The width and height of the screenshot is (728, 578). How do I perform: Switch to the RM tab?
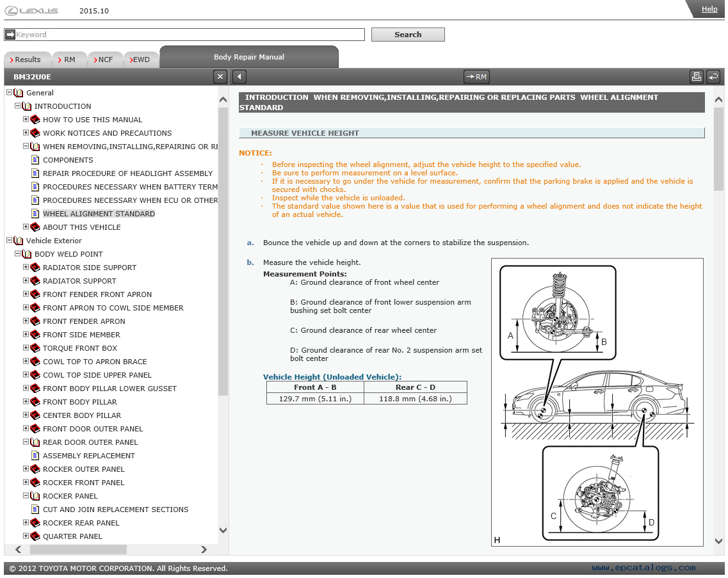click(69, 60)
